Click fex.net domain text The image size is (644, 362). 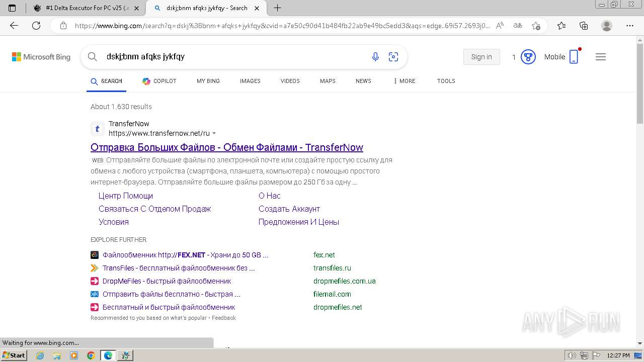coord(324,255)
